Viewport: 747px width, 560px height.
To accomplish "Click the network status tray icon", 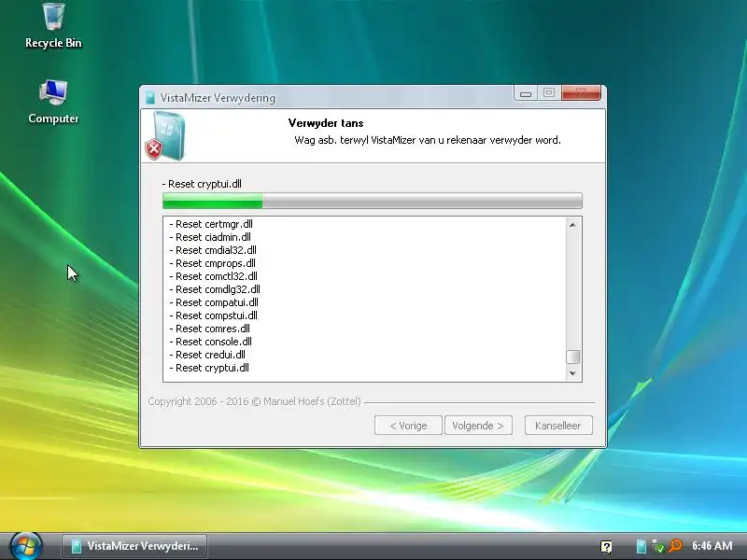I will [658, 546].
